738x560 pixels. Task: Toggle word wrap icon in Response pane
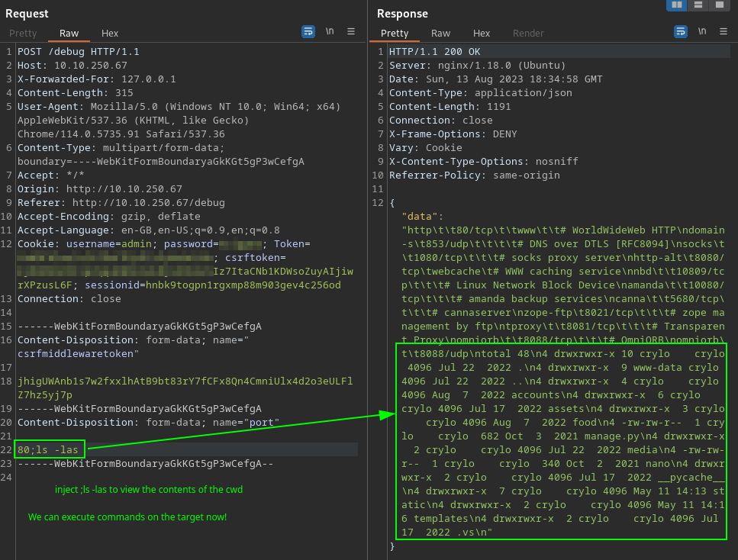(681, 31)
